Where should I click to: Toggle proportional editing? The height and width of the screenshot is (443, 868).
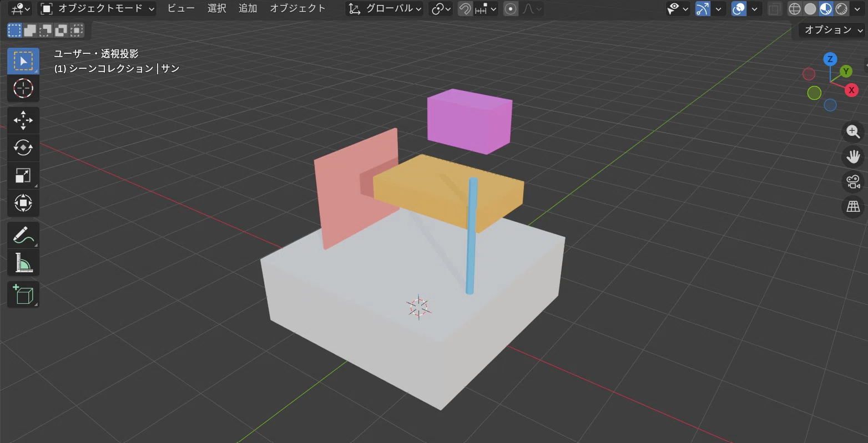511,9
